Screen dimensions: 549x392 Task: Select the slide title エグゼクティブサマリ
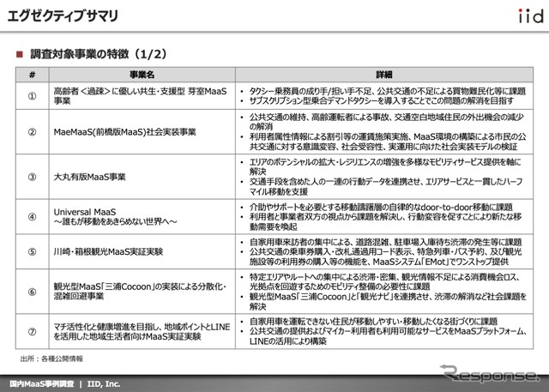(63, 15)
